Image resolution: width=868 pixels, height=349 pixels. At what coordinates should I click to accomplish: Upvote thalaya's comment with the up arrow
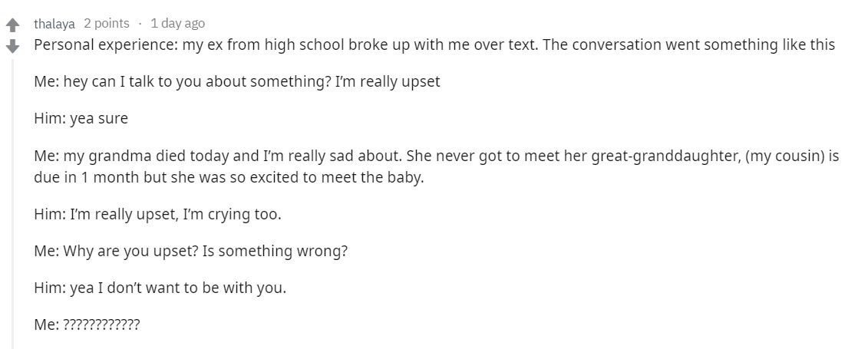(12, 25)
